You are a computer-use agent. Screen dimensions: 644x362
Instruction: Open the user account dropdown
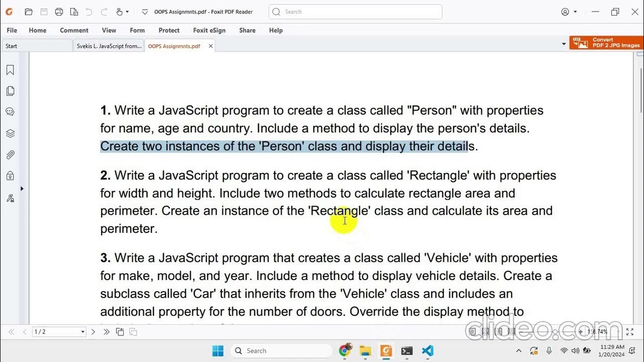569,12
